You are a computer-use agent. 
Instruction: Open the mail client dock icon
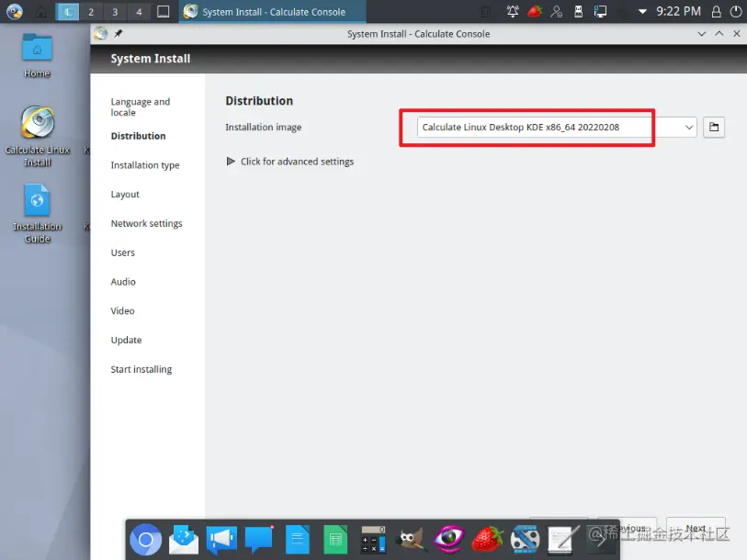184,540
